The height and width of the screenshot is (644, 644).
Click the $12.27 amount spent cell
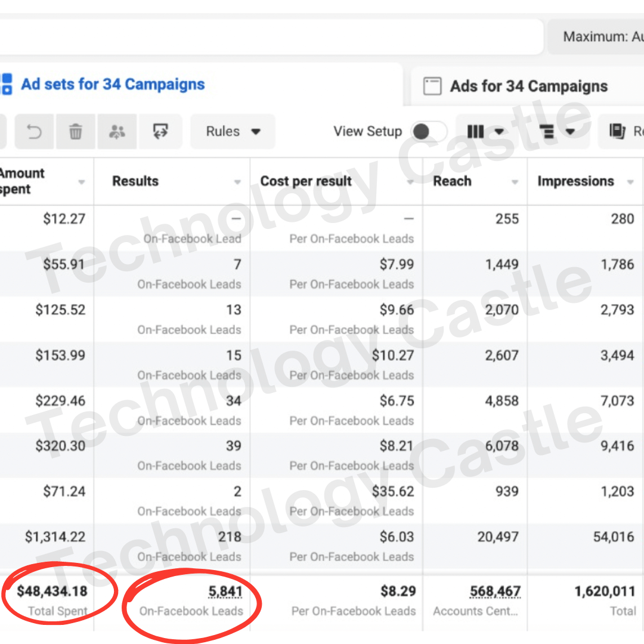[64, 219]
